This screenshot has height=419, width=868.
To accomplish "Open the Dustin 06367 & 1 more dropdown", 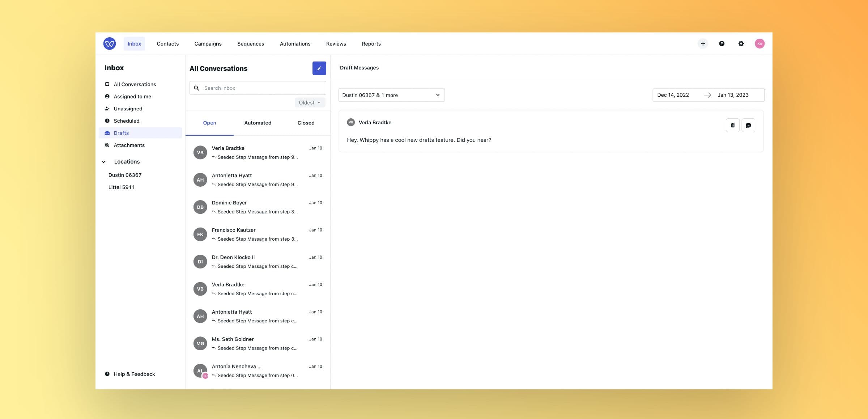I will click(391, 95).
